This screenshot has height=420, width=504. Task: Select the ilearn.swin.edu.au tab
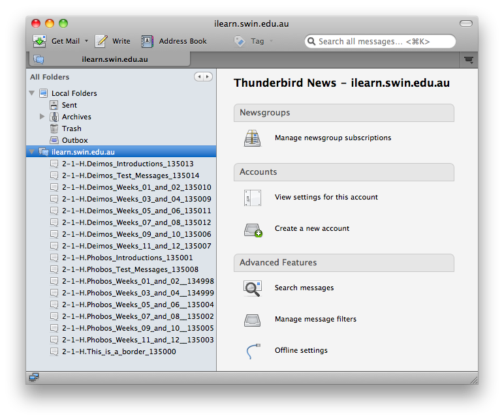(110, 59)
